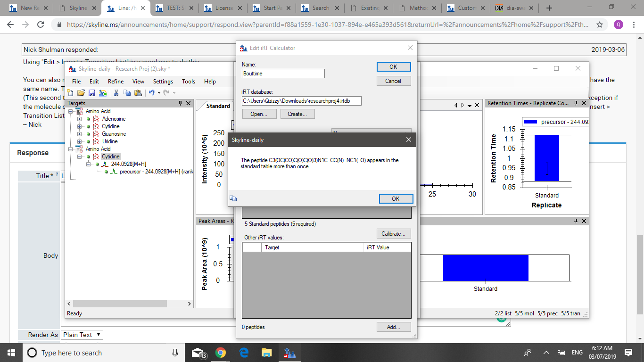This screenshot has width=644, height=362.
Task: Click the Name field containing Bouttime
Action: [x=283, y=74]
